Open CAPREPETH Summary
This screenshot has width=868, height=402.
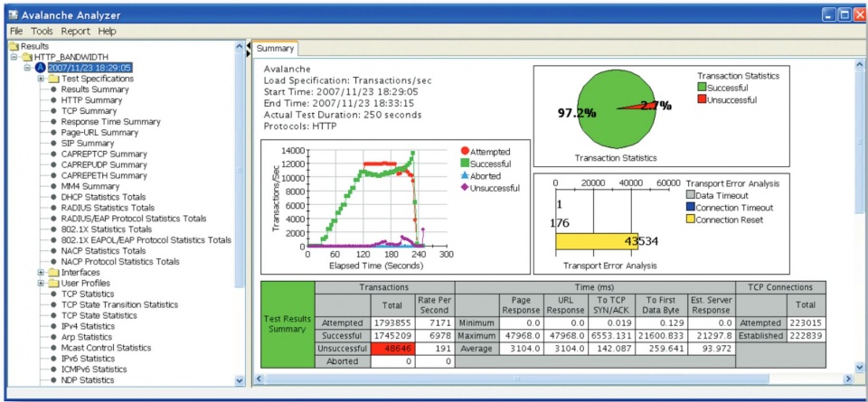[x=104, y=175]
